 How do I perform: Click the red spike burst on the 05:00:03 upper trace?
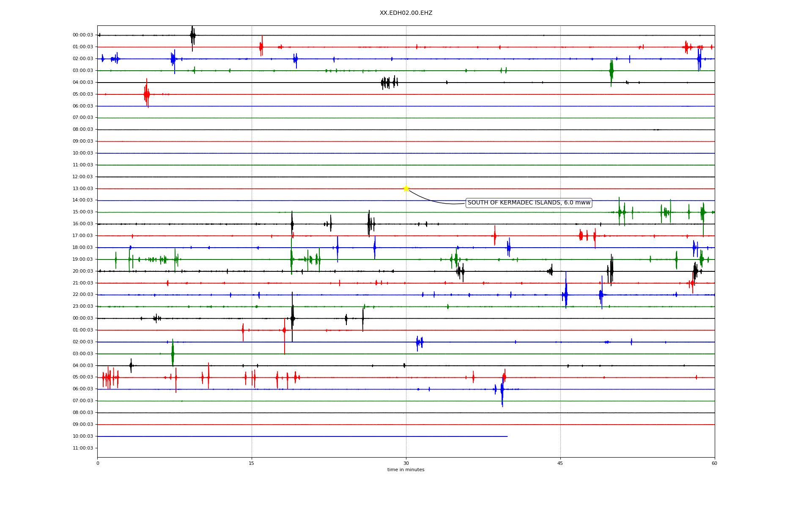146,94
